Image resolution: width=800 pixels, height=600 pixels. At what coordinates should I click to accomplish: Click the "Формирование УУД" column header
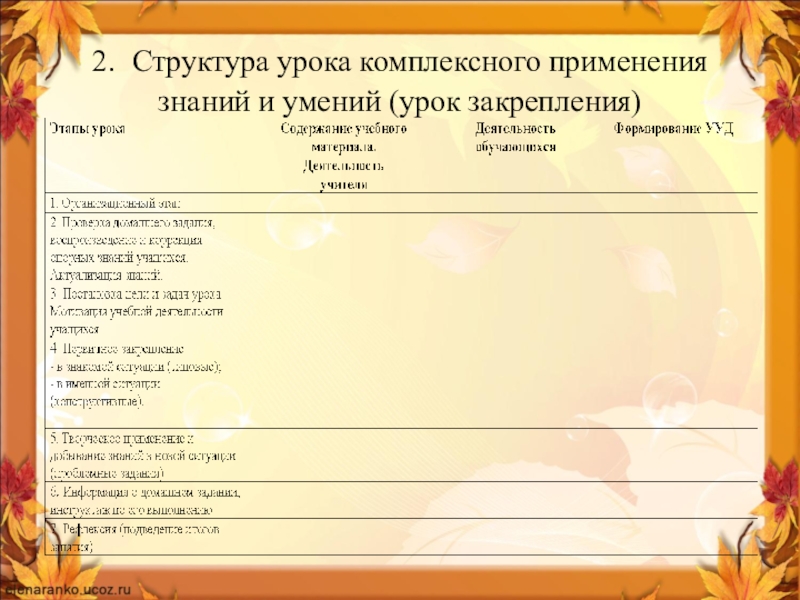(673, 129)
